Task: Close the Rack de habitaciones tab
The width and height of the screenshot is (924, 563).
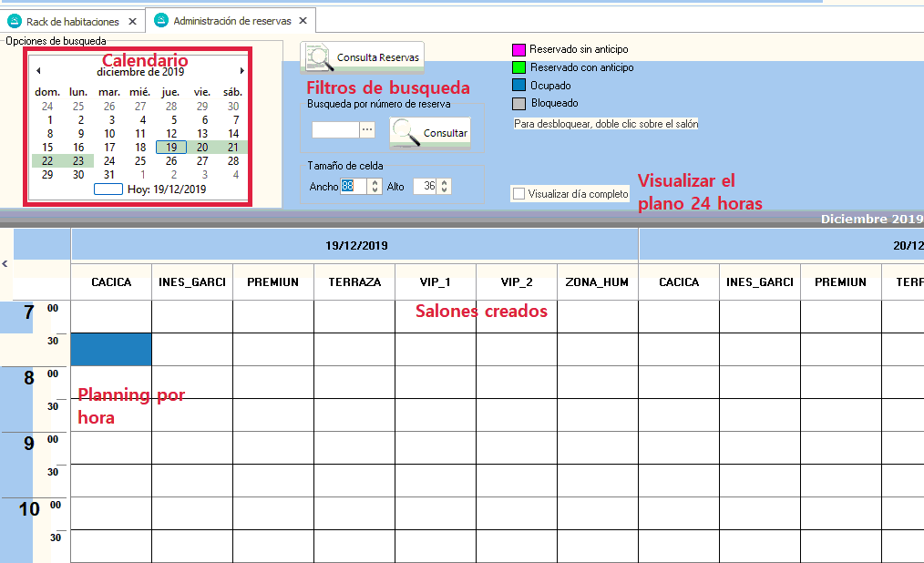Action: point(132,21)
